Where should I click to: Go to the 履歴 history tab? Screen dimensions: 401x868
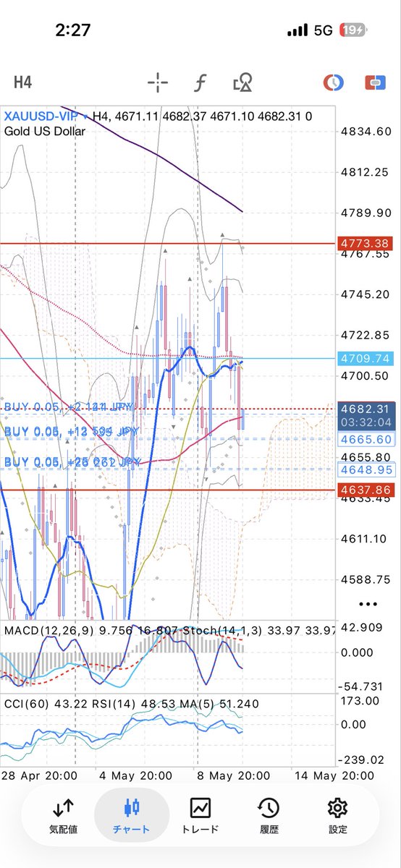269,816
